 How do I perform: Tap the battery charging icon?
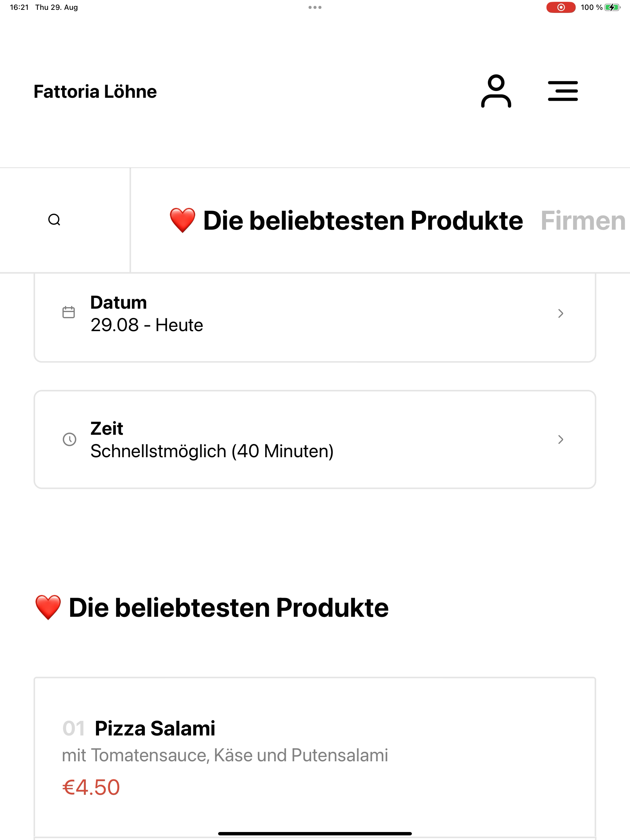pyautogui.click(x=612, y=7)
